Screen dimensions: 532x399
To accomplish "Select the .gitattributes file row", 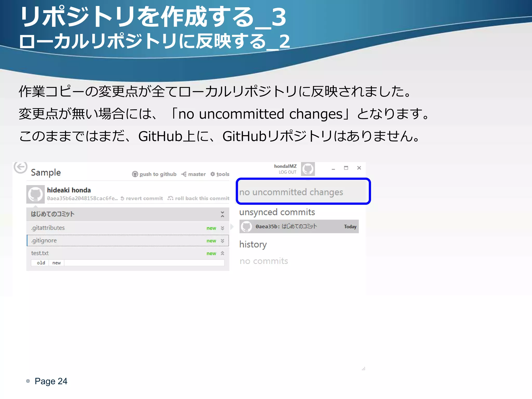I will pyautogui.click(x=128, y=228).
